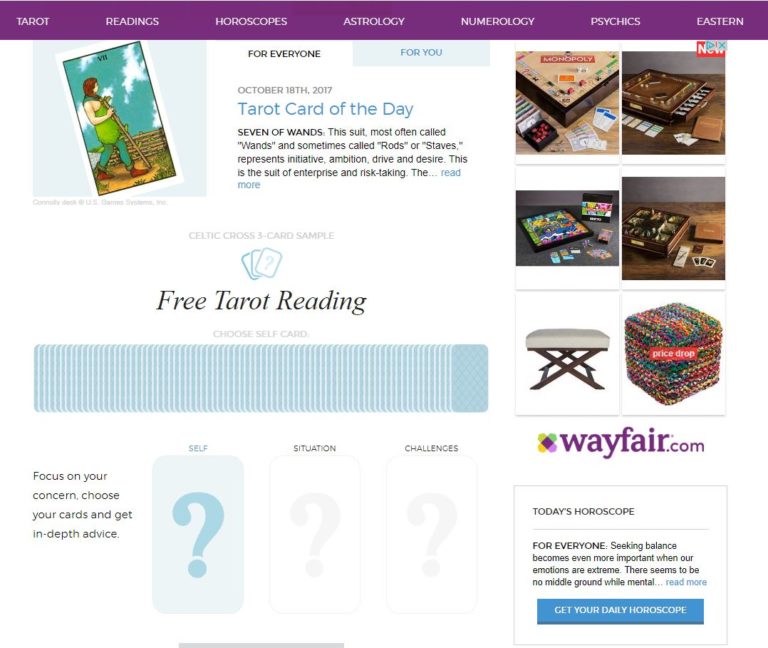Pick the top card from the deck spread
This screenshot has width=768, height=648.
470,378
